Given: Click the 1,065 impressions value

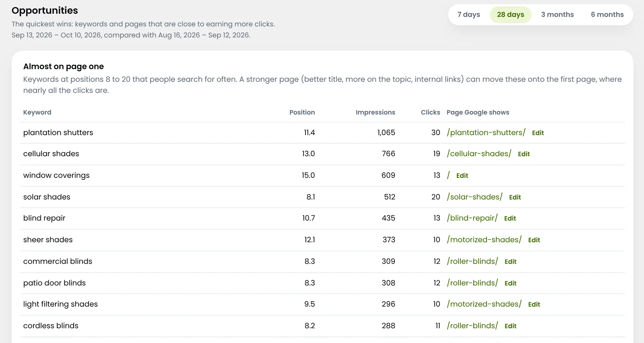Looking at the screenshot, I should (386, 132).
